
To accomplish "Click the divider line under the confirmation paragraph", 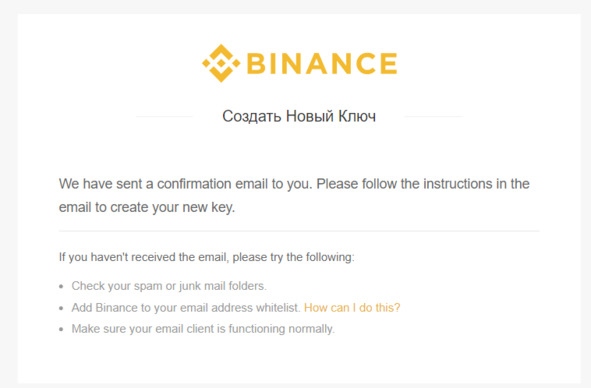I will tap(299, 231).
